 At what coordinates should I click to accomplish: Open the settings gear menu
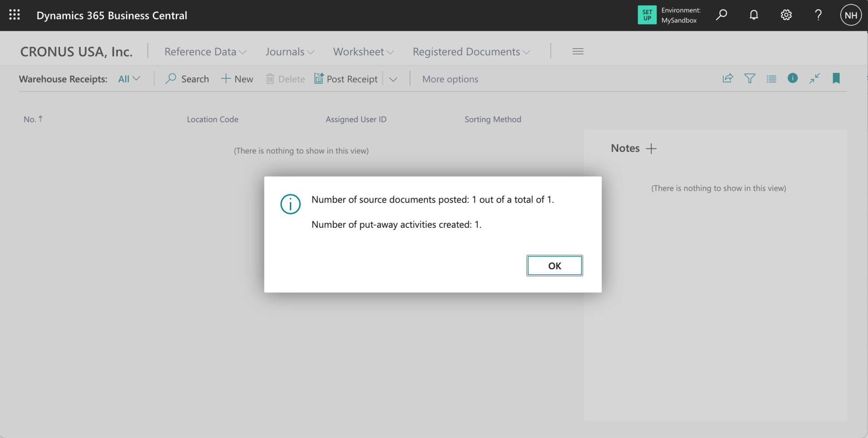pos(786,15)
